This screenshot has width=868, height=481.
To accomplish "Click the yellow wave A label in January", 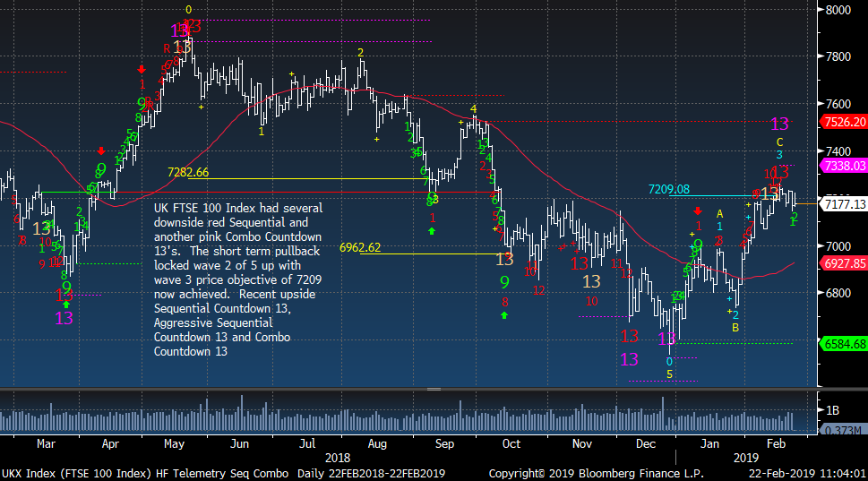I will [719, 214].
